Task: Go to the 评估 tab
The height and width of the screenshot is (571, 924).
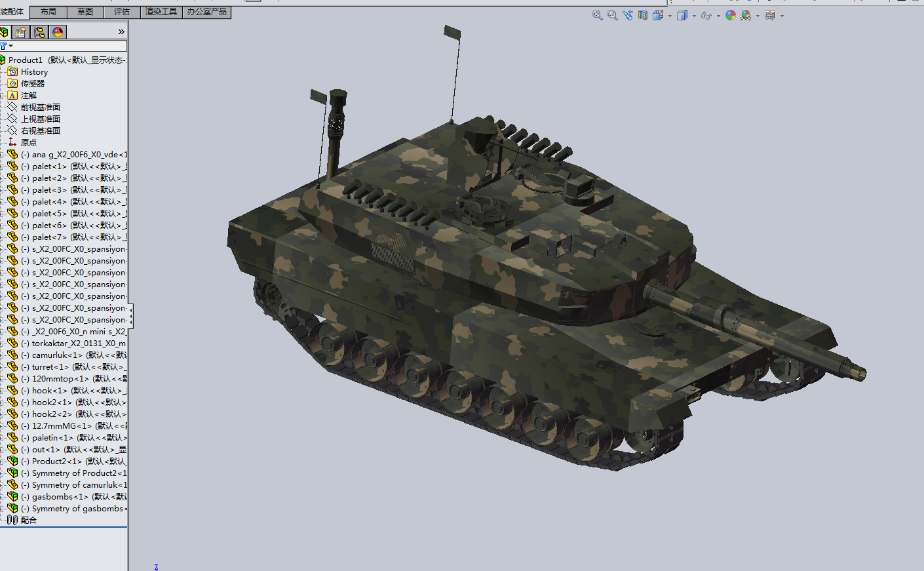Action: (121, 12)
